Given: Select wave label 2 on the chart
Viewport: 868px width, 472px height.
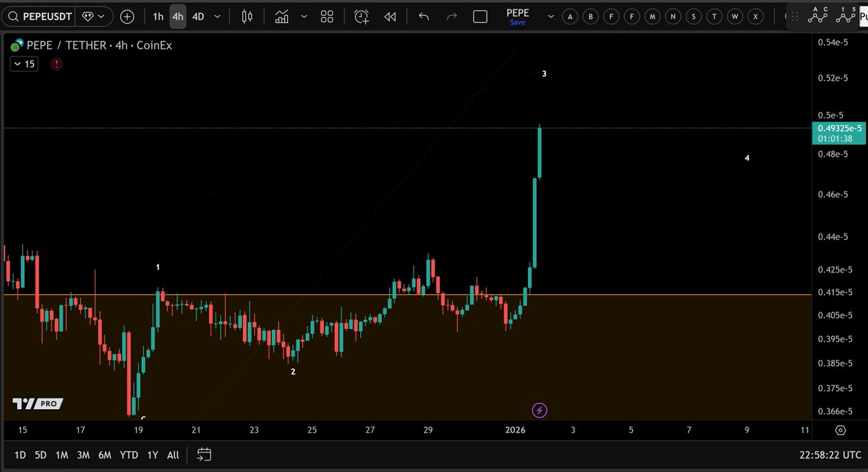Looking at the screenshot, I should click(x=293, y=372).
